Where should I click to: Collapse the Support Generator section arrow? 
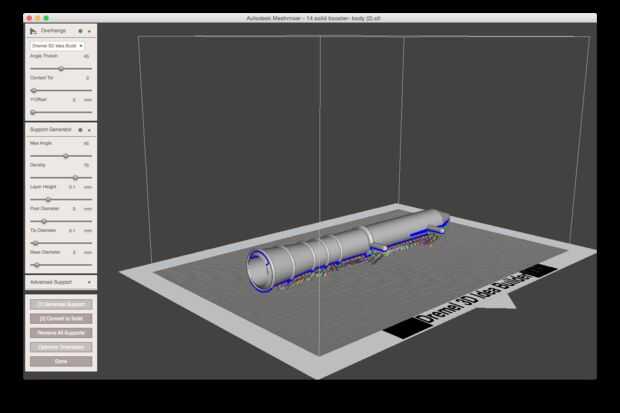89,130
